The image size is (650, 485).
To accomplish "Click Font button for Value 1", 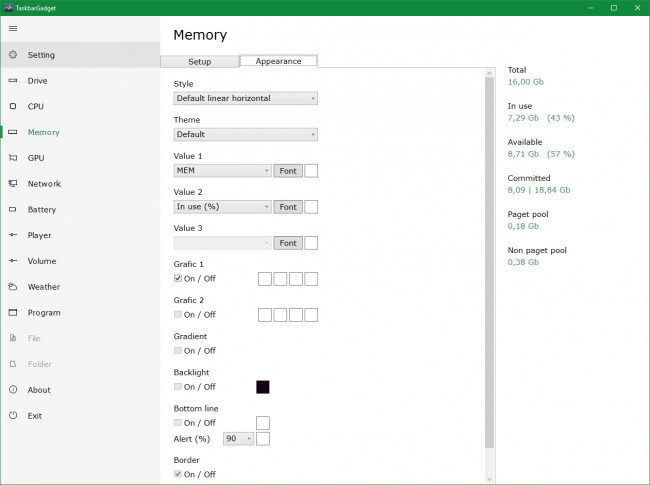I will pyautogui.click(x=288, y=171).
